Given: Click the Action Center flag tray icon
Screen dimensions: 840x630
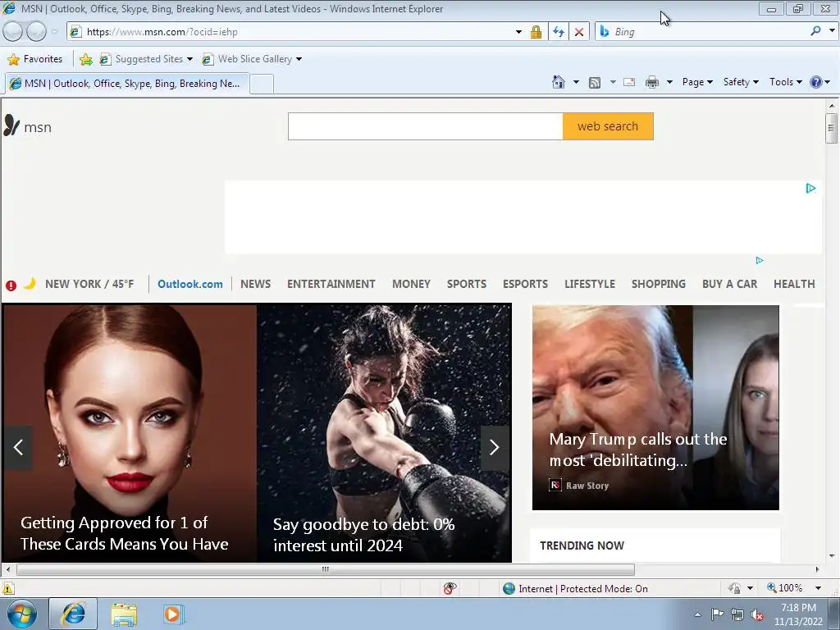Looking at the screenshot, I should point(717,614).
